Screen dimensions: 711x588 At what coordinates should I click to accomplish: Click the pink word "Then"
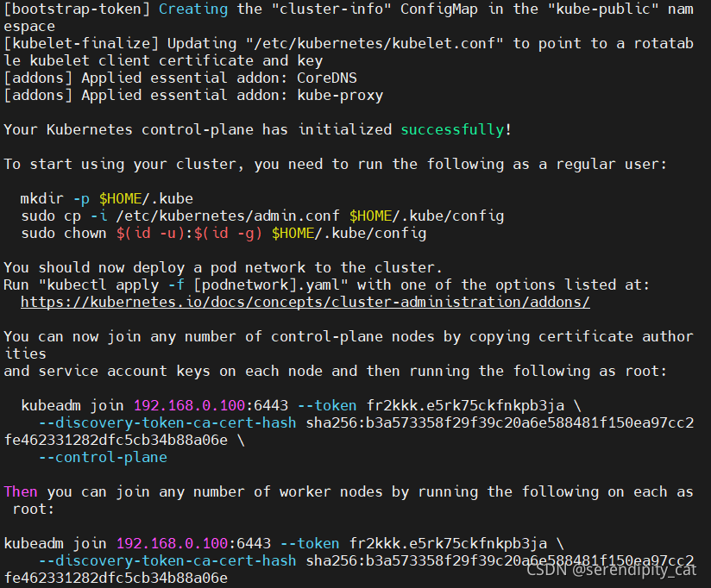pos(21,492)
